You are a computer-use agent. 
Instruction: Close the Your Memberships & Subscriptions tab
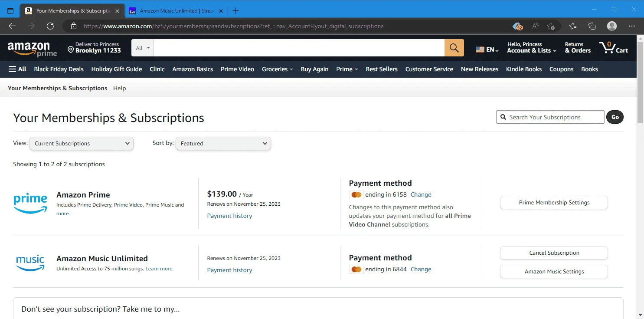pyautogui.click(x=117, y=11)
